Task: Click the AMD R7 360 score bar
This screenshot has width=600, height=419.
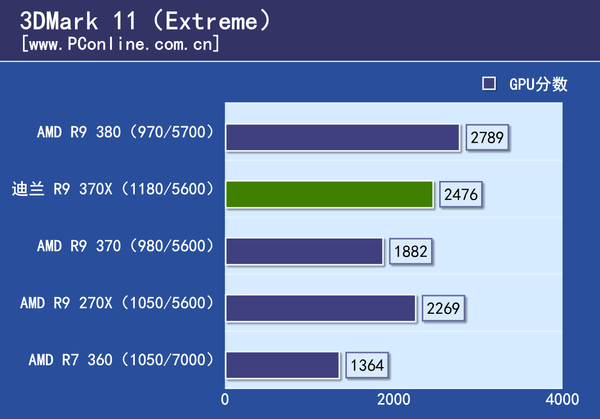Action: pos(283,365)
